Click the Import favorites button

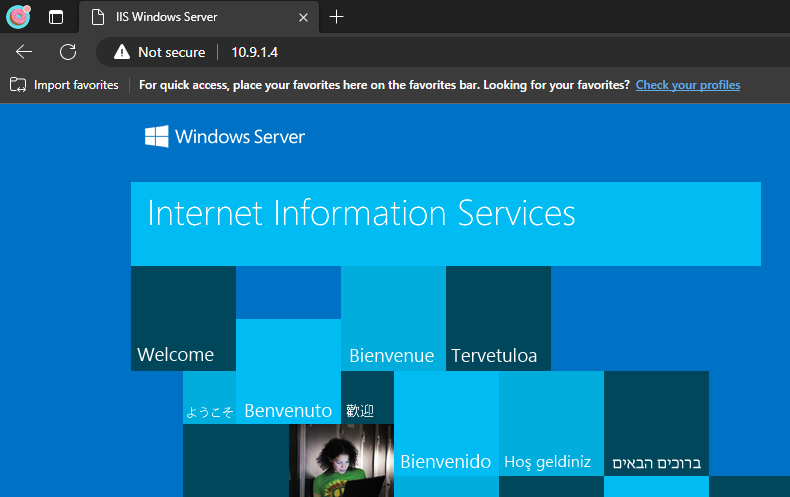(64, 85)
